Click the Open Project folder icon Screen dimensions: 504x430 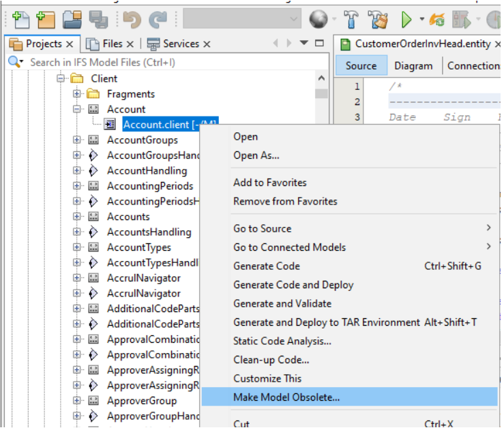[x=73, y=20]
